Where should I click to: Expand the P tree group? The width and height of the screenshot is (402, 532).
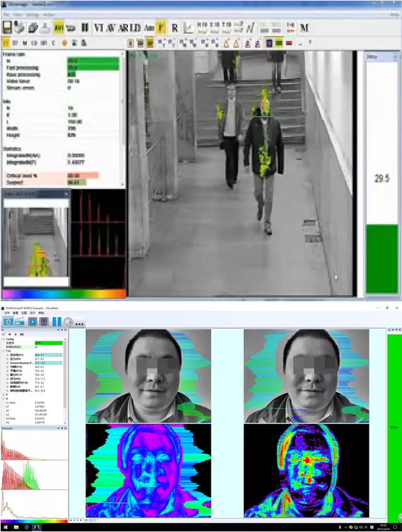[3, 395]
